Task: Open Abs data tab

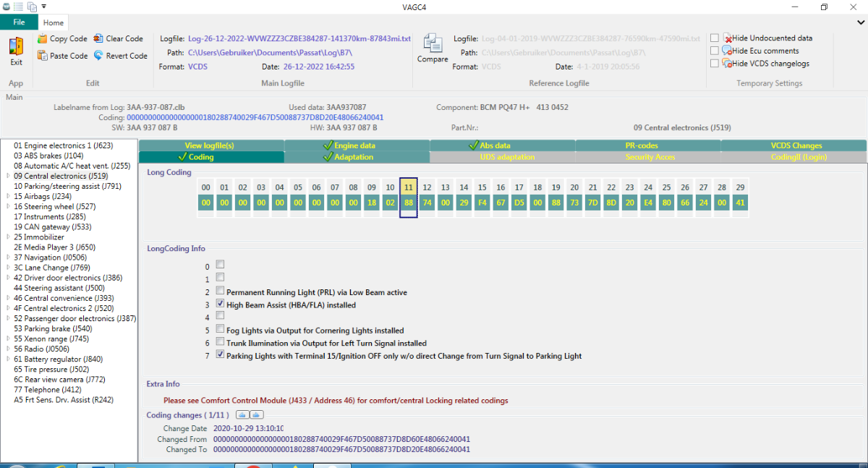Action: [503, 145]
